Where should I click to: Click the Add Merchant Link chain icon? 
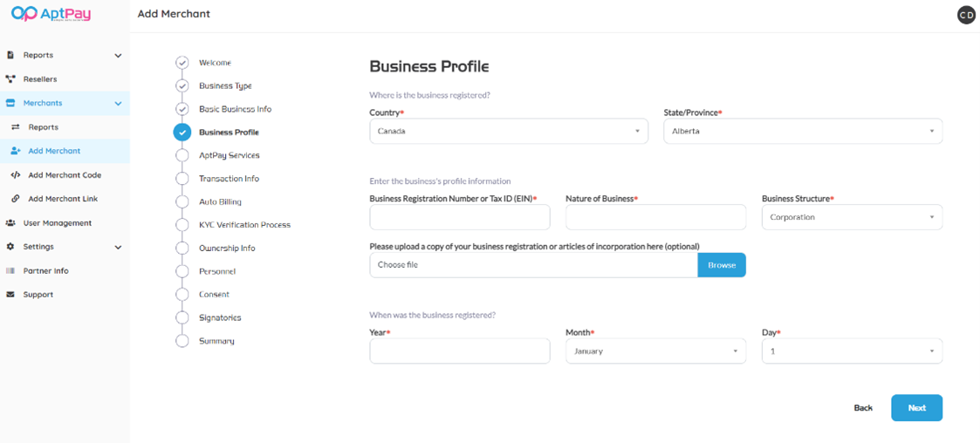[16, 199]
